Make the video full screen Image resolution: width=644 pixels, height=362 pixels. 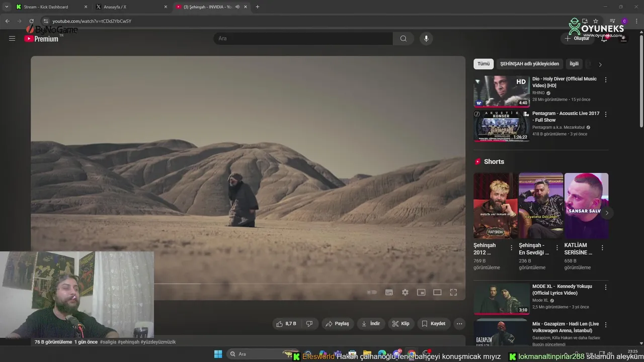pyautogui.click(x=453, y=292)
